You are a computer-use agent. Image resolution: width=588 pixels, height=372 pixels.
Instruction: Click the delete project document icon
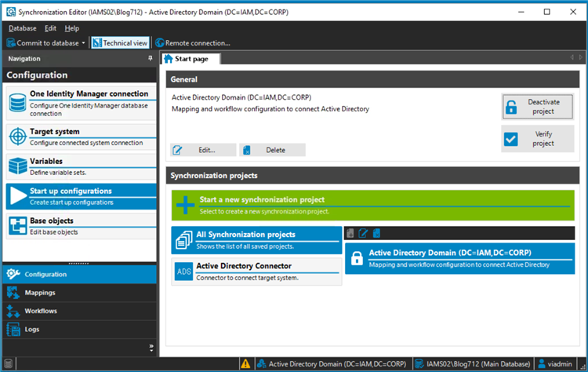376,234
